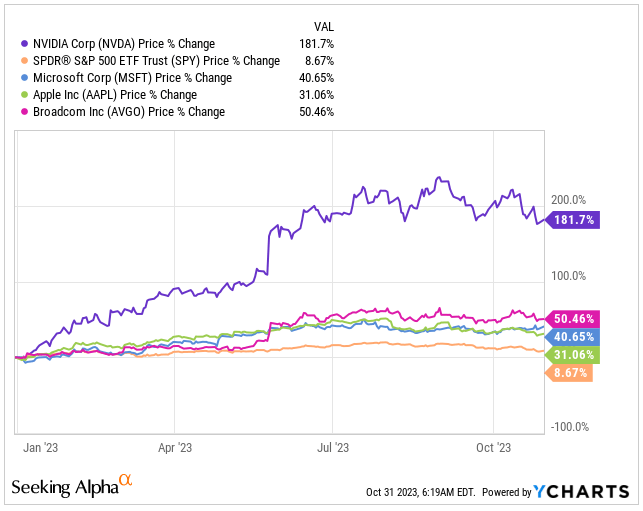The image size is (643, 511).
Task: Select the NVIDIA Corp (NVDA) legend label
Action: tap(124, 44)
